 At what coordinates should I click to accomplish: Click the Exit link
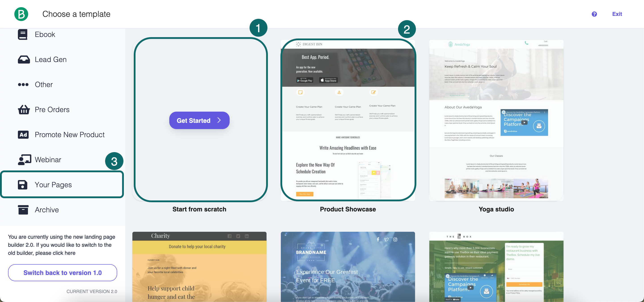(x=617, y=14)
